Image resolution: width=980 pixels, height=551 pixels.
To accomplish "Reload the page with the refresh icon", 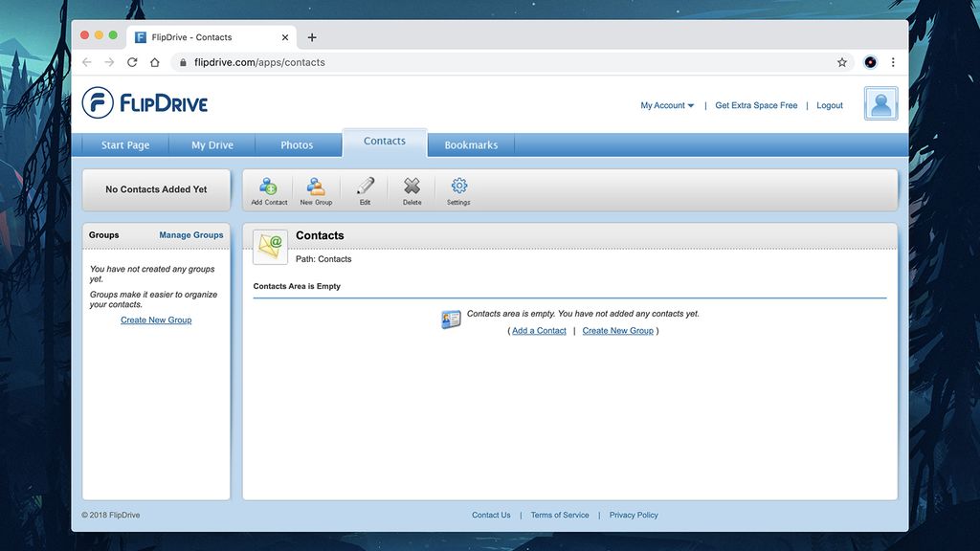I will [x=131, y=61].
